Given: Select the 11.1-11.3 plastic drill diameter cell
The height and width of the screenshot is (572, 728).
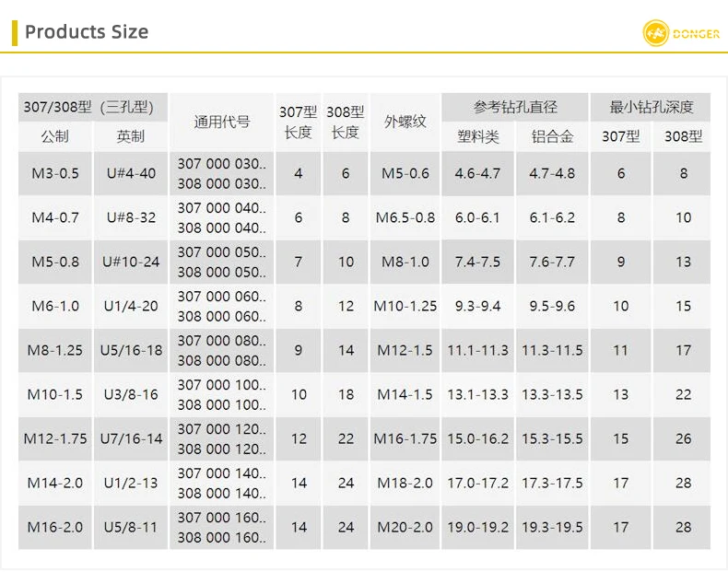Looking at the screenshot, I should click(477, 350).
